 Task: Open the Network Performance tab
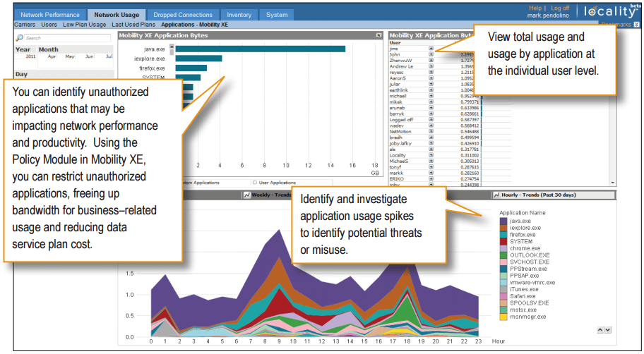point(50,15)
